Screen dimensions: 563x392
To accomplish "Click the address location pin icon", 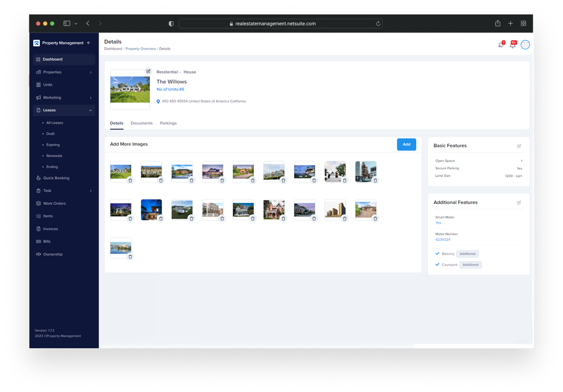I will coord(158,101).
